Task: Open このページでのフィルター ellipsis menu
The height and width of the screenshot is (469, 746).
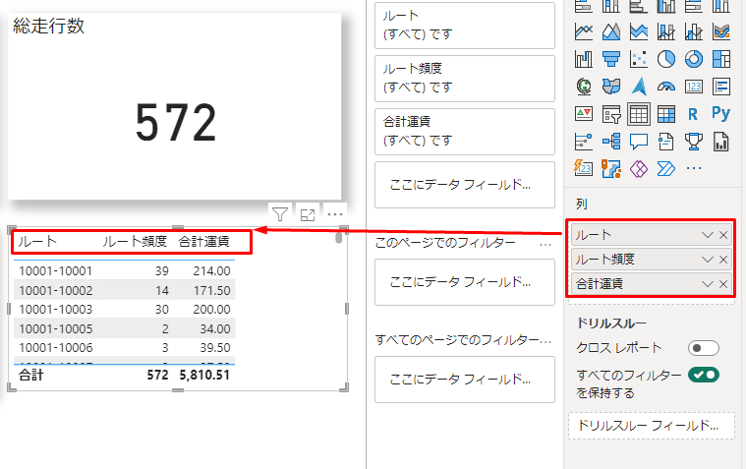Action: (x=546, y=245)
